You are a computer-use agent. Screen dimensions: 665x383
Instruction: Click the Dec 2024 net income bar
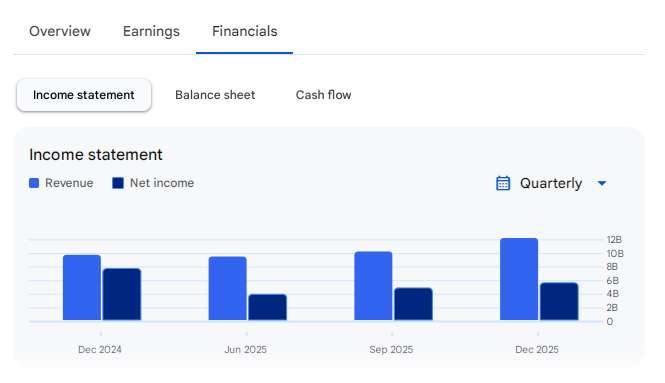122,294
